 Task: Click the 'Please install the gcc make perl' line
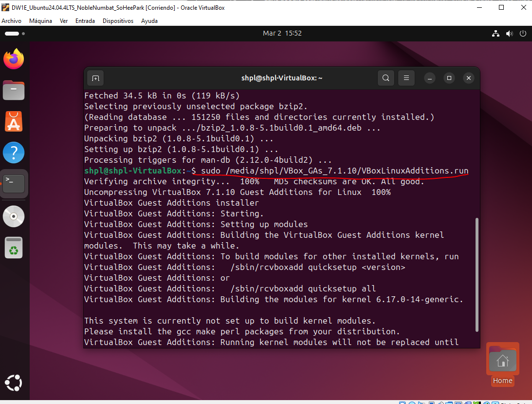[x=242, y=331]
